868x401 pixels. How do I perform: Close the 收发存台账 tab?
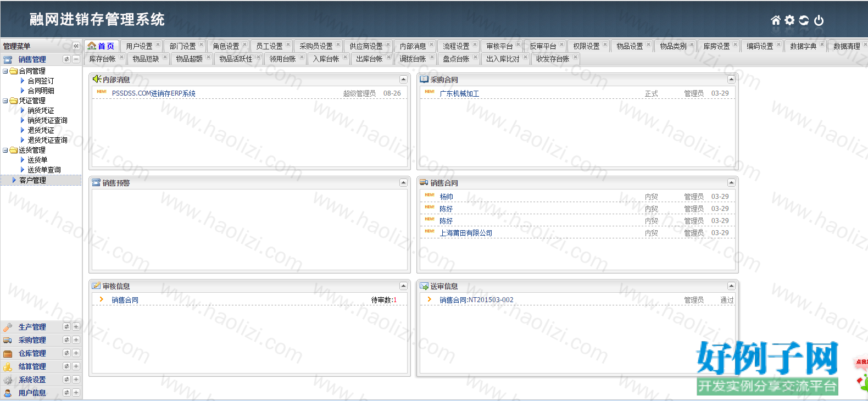click(575, 57)
